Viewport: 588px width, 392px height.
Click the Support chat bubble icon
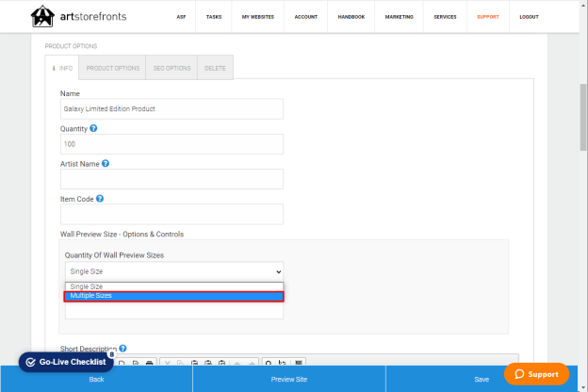click(x=519, y=374)
